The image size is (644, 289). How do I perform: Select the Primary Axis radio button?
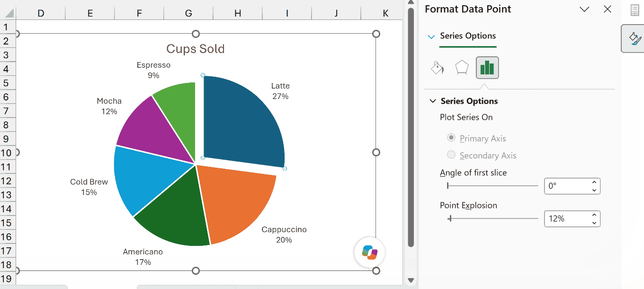pos(451,138)
